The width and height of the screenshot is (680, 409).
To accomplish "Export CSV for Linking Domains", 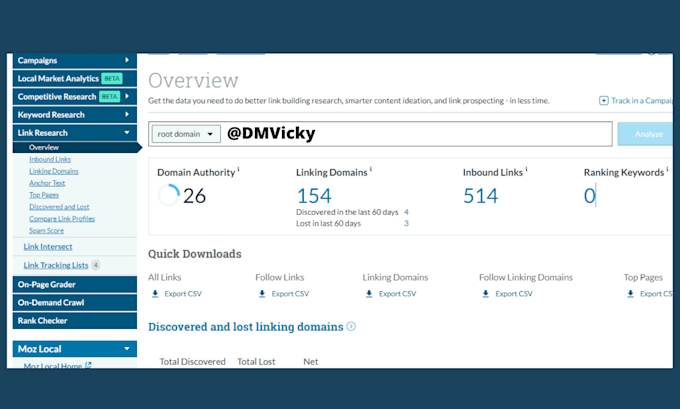I will (x=397, y=294).
